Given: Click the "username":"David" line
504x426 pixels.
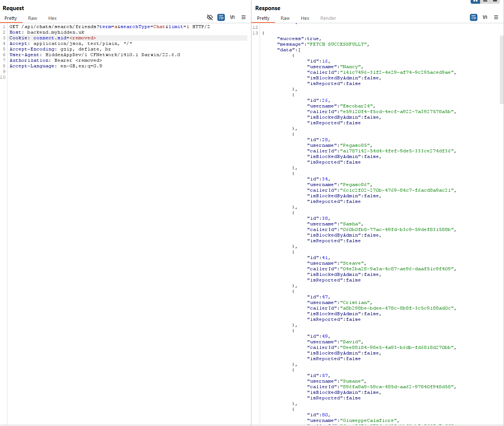Looking at the screenshot, I should 335,342.
